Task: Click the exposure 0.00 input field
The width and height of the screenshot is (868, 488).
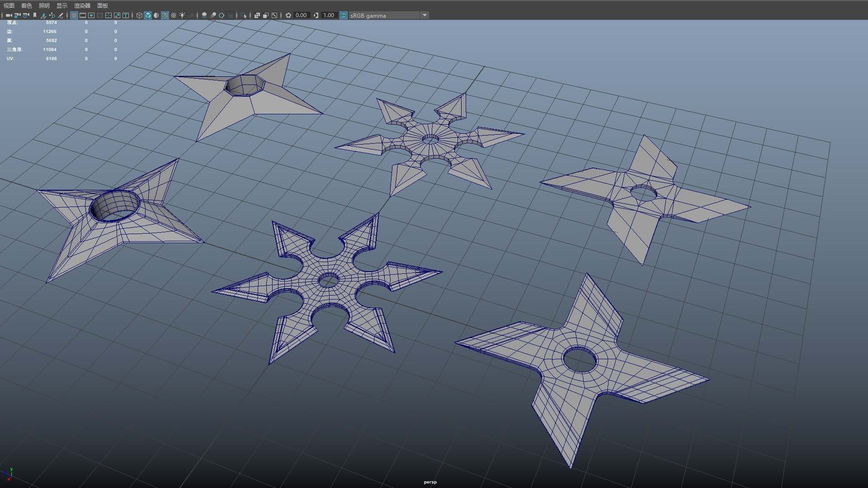Action: click(301, 15)
